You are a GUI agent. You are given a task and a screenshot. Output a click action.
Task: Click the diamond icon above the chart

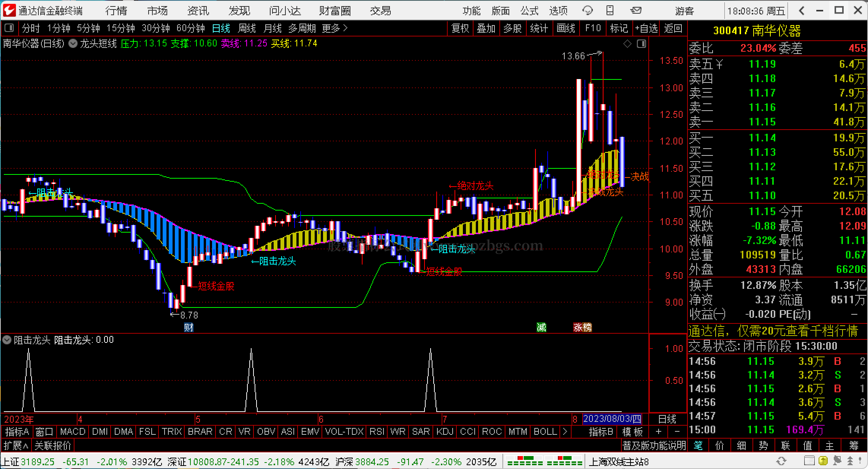point(627,44)
